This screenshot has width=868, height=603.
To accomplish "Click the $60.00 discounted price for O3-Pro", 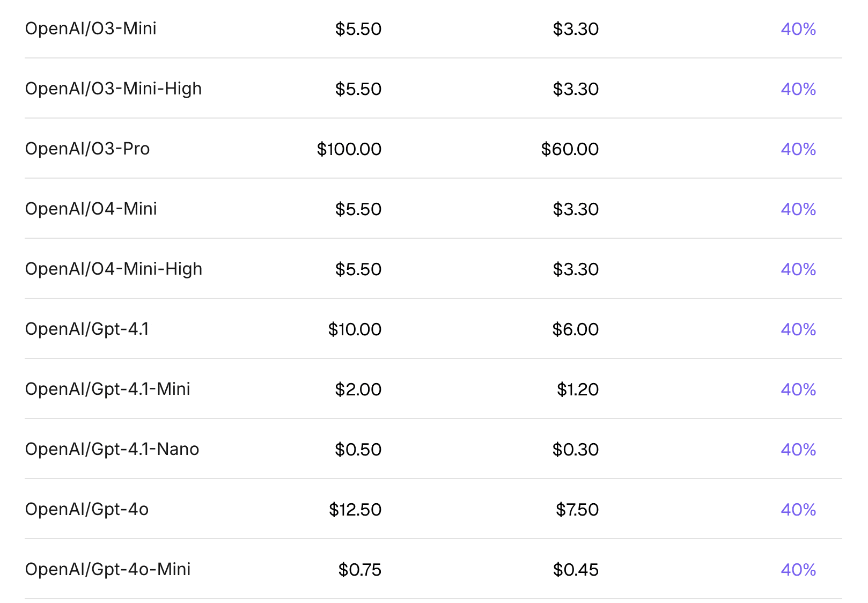I will (570, 149).
